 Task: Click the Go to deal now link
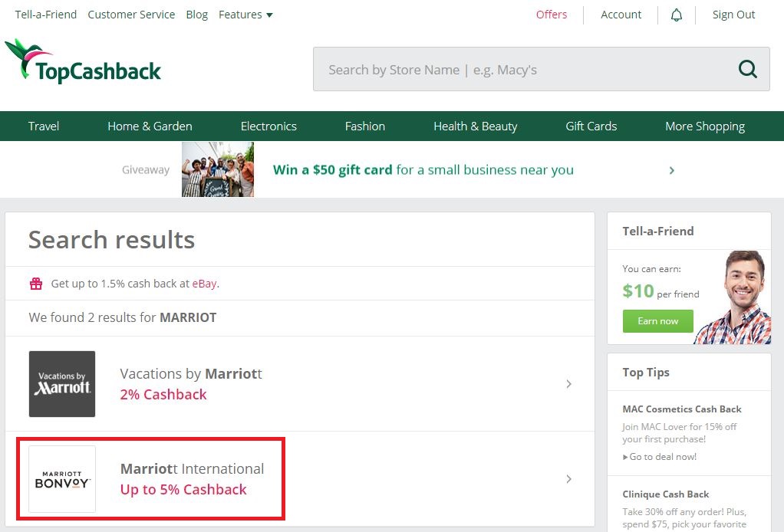click(x=660, y=457)
